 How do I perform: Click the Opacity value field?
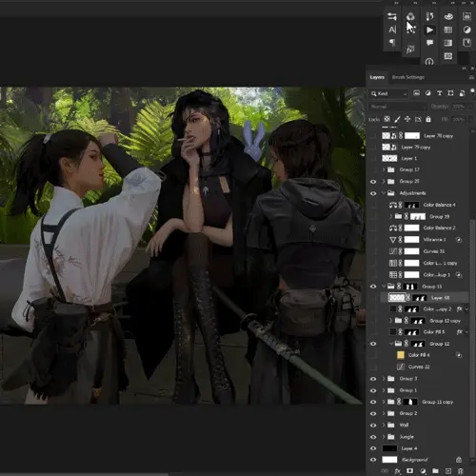pyautogui.click(x=459, y=107)
